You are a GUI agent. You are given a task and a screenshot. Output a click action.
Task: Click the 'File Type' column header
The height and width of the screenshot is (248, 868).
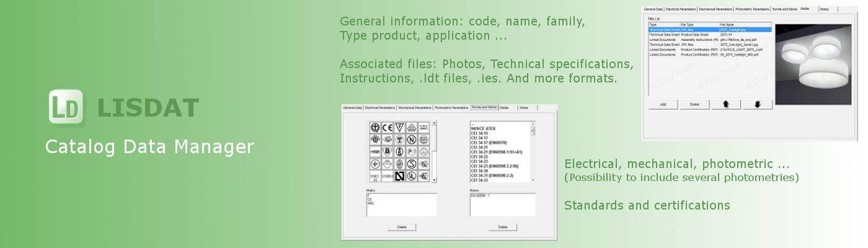point(699,25)
